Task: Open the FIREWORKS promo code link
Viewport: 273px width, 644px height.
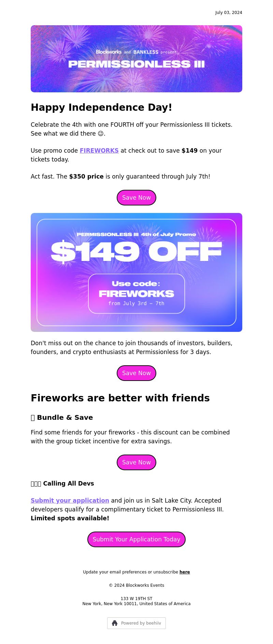Action: tap(99, 151)
